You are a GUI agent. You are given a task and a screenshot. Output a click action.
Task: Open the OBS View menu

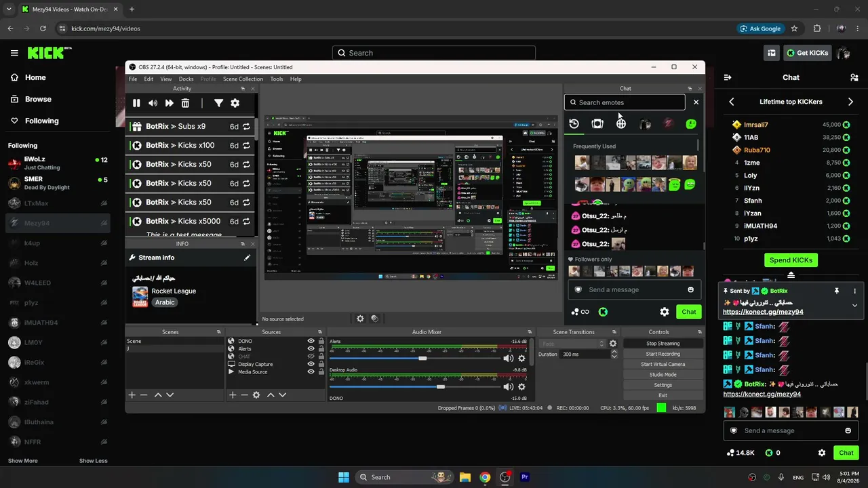pyautogui.click(x=165, y=79)
